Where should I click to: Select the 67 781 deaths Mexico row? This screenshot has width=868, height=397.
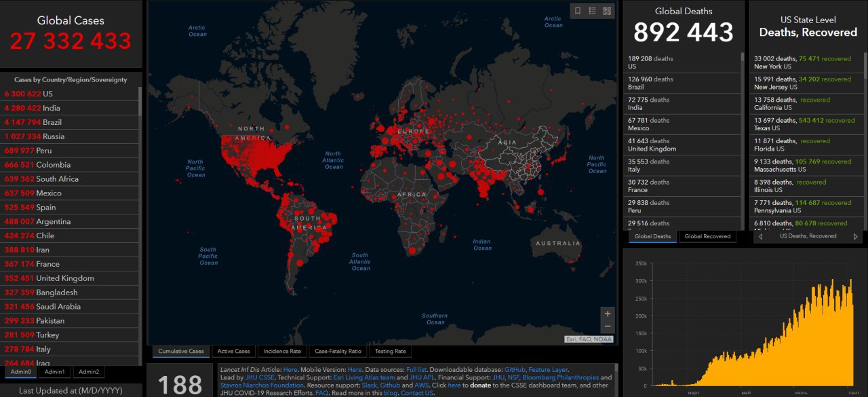682,124
